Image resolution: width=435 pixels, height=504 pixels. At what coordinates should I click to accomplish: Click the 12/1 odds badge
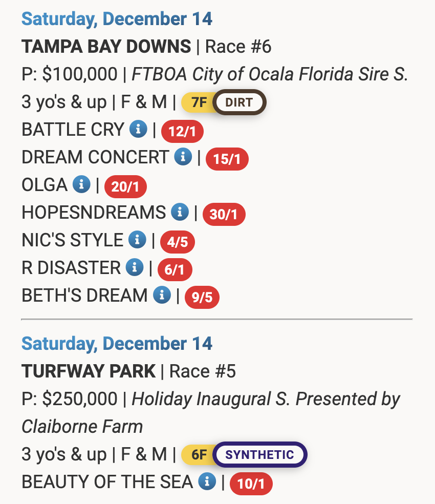pos(182,132)
